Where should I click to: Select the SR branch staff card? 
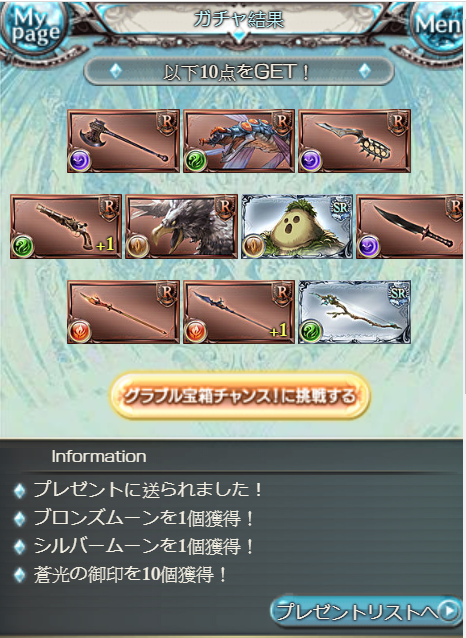tap(354, 312)
